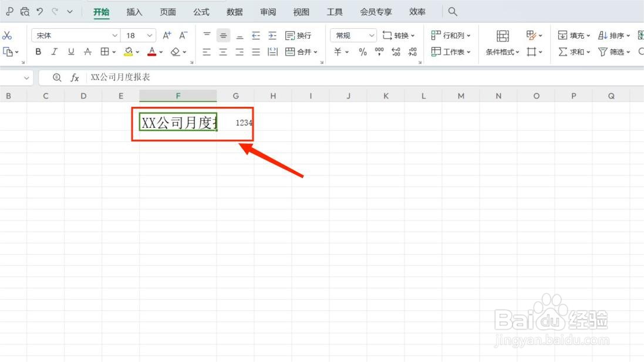Click the search magnifier in ribbon tabs
The height and width of the screenshot is (362, 644).
click(453, 12)
